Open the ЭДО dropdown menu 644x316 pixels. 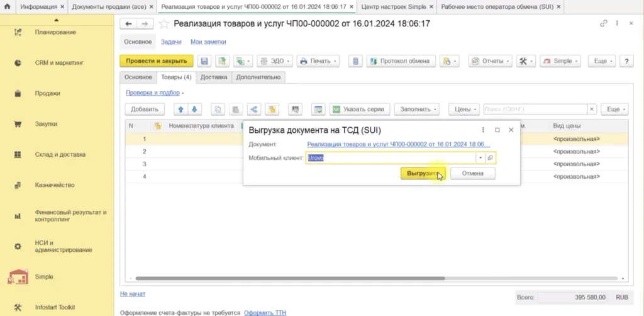275,61
